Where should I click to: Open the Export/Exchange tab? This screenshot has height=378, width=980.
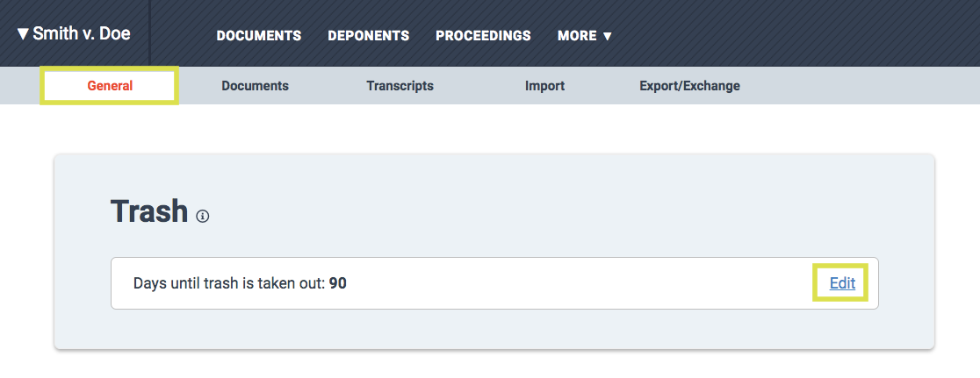(x=690, y=86)
